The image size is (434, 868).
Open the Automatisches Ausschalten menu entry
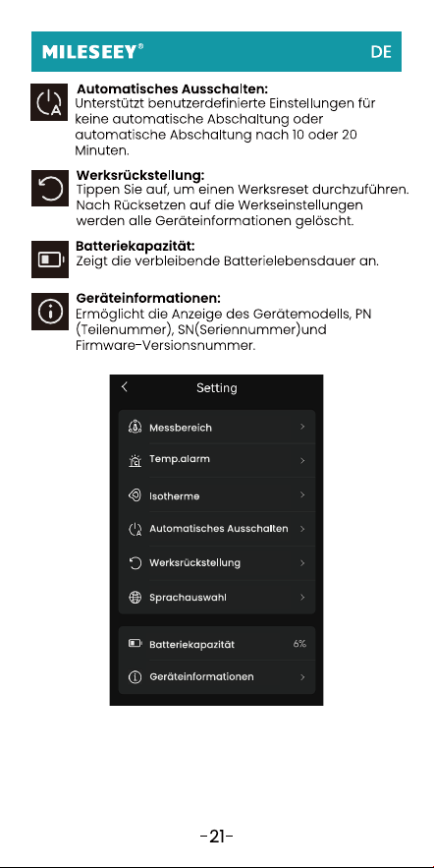[x=217, y=529]
